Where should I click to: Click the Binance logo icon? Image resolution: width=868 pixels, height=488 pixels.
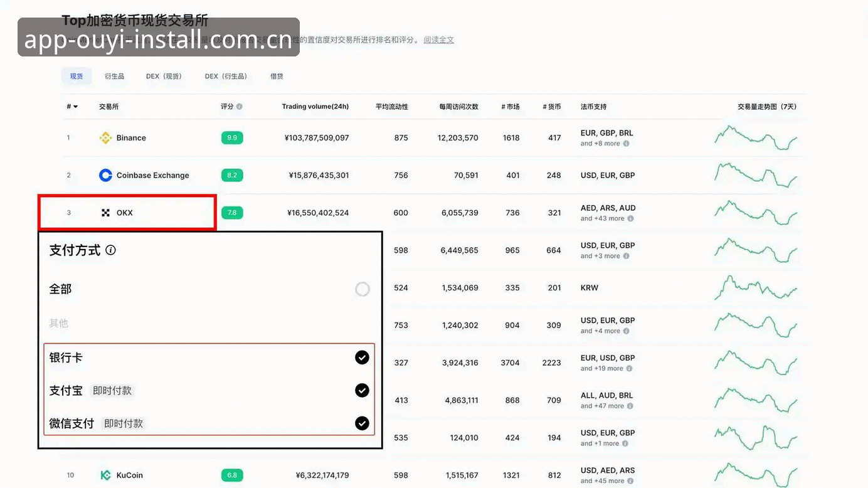pyautogui.click(x=105, y=138)
